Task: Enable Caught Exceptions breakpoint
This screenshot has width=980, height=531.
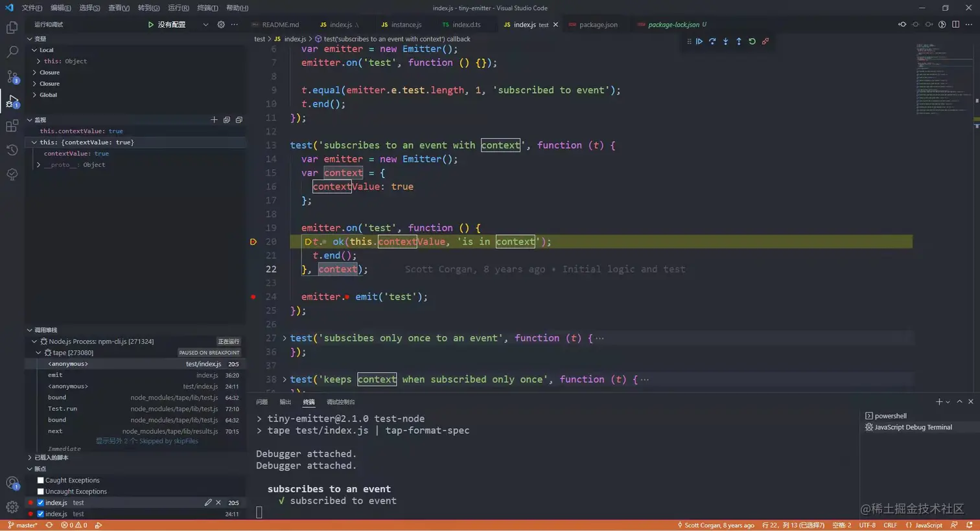Action: click(40, 480)
